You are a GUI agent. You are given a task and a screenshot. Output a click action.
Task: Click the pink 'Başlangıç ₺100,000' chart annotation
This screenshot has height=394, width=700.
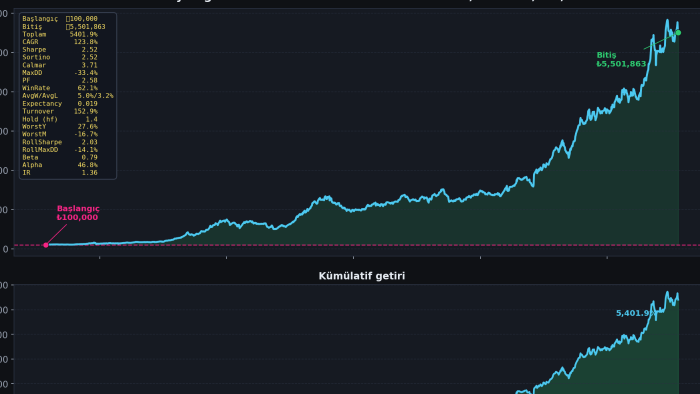pos(78,213)
